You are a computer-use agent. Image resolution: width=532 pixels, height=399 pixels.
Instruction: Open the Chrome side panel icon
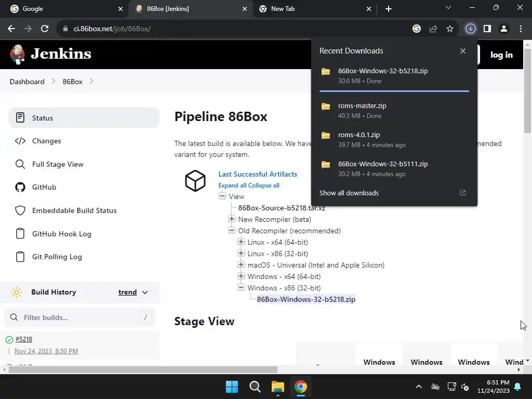[487, 29]
